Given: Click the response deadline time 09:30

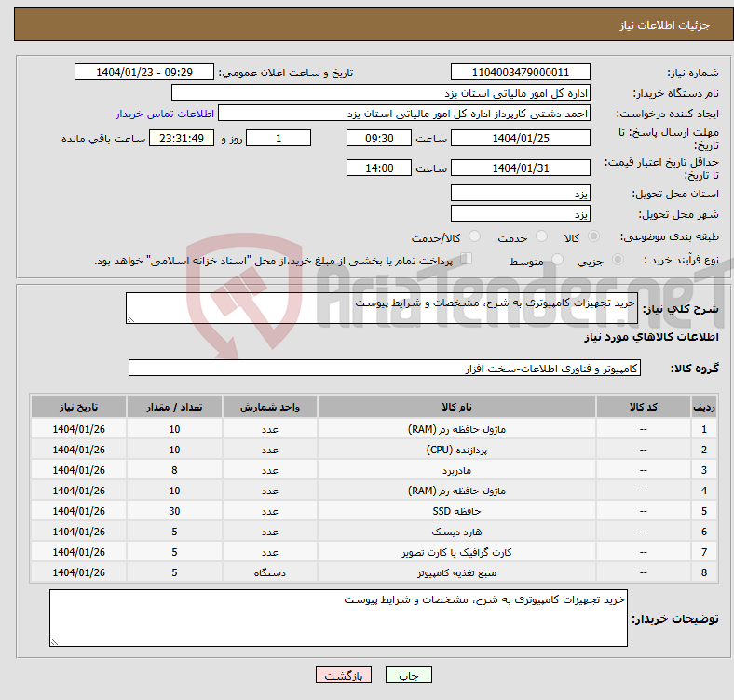Looking at the screenshot, I should pyautogui.click(x=379, y=138).
